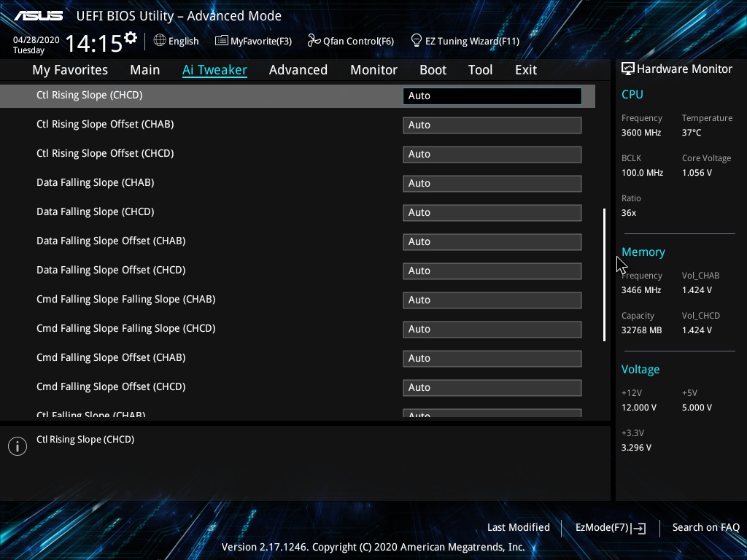Click the 36x ratio value
The height and width of the screenshot is (560, 747).
[629, 213]
